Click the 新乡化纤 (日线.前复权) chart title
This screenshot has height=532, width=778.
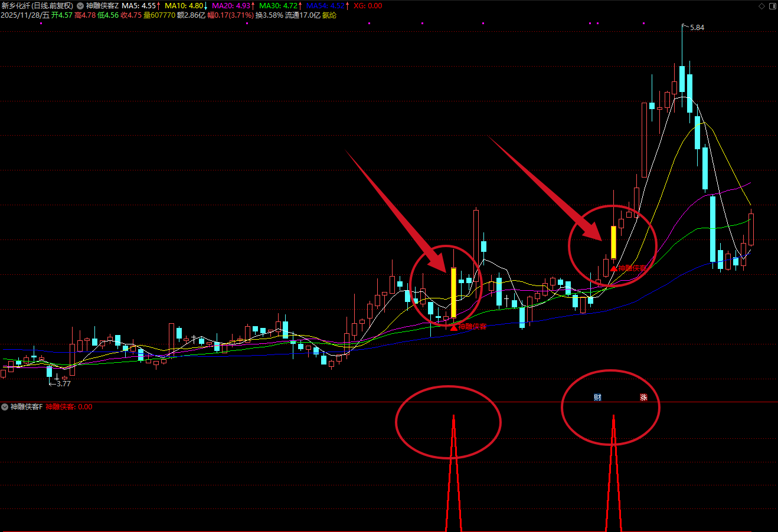[37, 6]
